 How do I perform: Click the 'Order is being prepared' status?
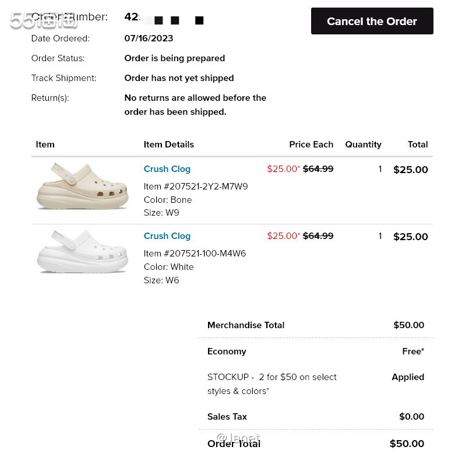[x=175, y=58]
